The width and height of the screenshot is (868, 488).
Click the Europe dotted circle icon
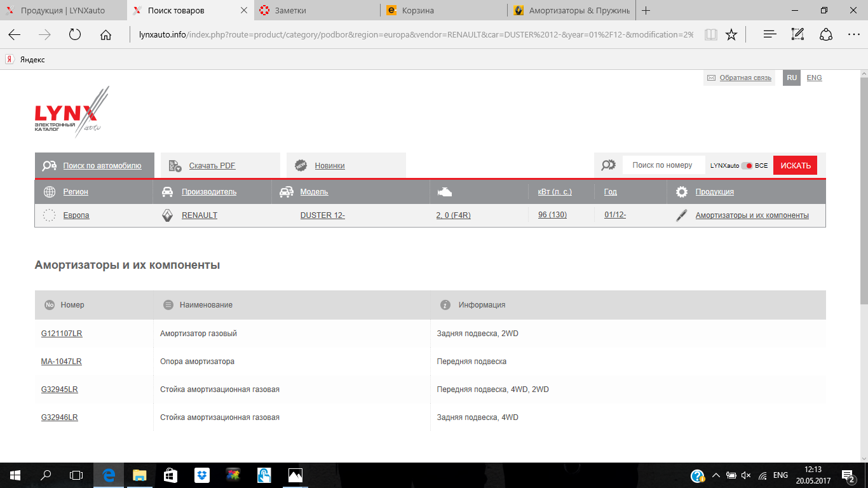49,215
